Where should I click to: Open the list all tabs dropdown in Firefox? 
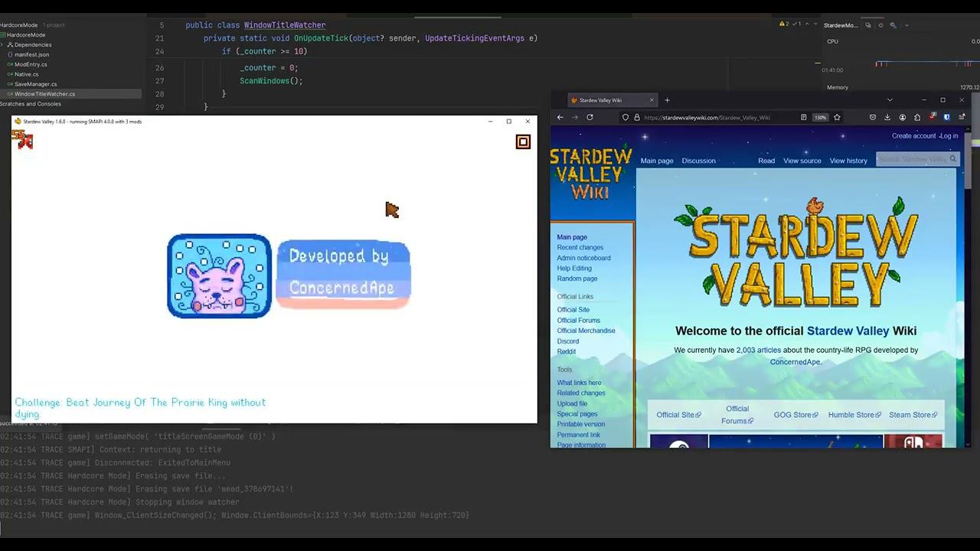coord(890,100)
